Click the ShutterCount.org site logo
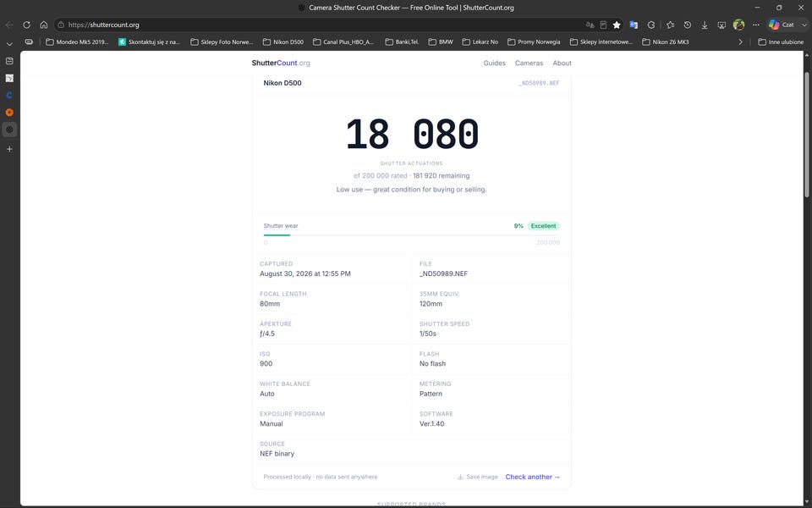 [281, 63]
